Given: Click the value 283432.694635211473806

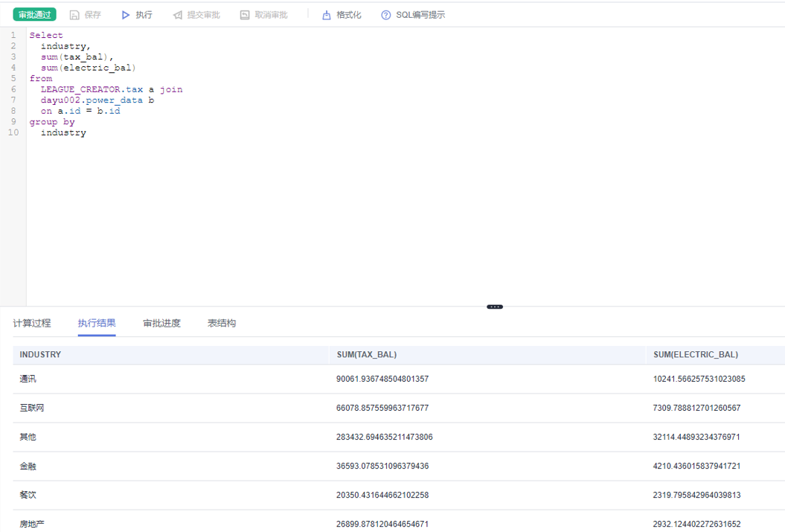Looking at the screenshot, I should [385, 437].
